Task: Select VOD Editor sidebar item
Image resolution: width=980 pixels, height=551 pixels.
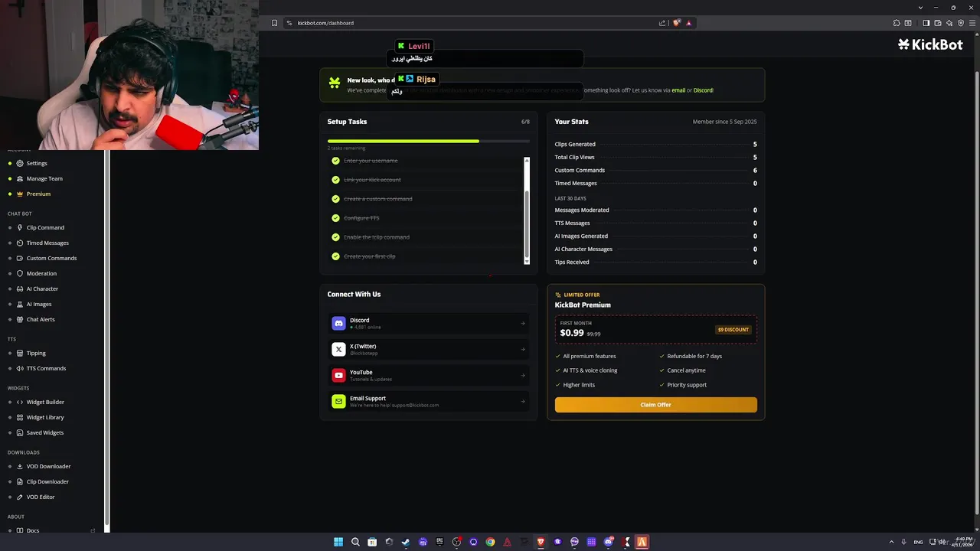Action: click(x=41, y=497)
